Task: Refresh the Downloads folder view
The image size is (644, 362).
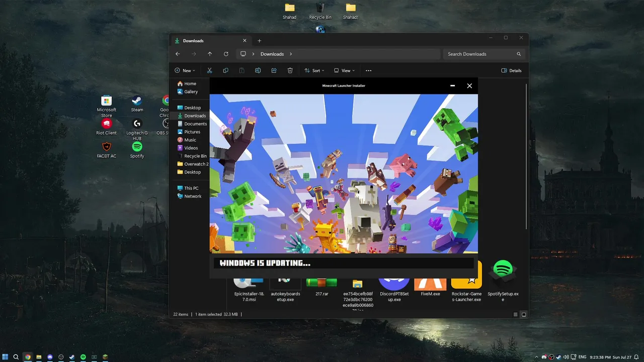Action: pos(226,54)
